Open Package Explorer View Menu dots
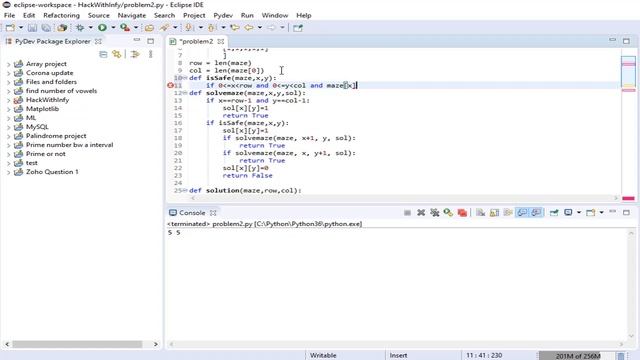 click(151, 54)
